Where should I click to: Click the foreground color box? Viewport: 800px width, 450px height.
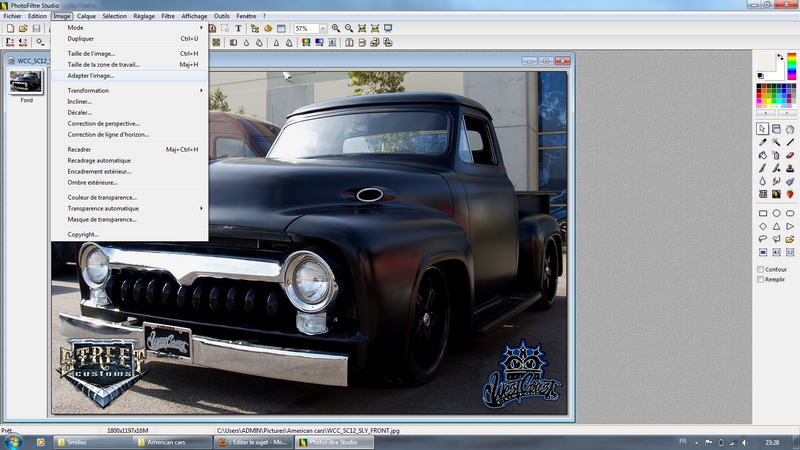(765, 61)
